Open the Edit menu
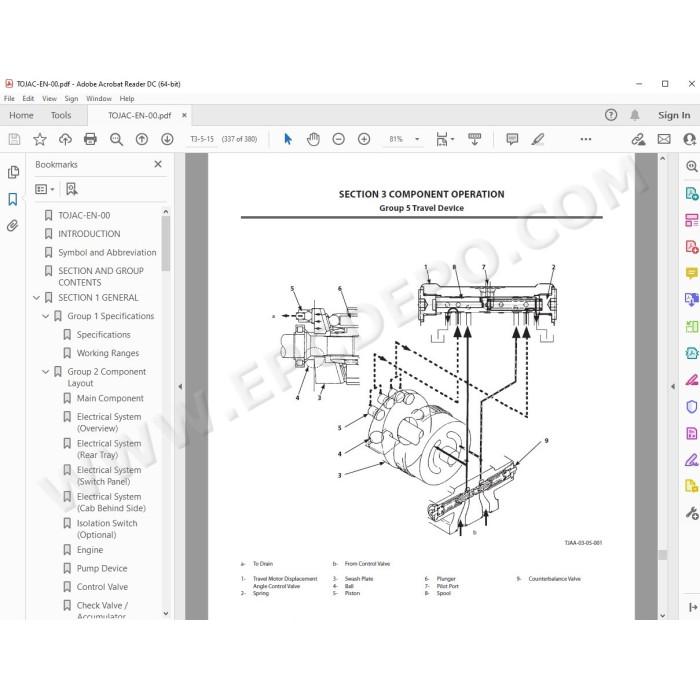700x700 pixels. [28, 99]
